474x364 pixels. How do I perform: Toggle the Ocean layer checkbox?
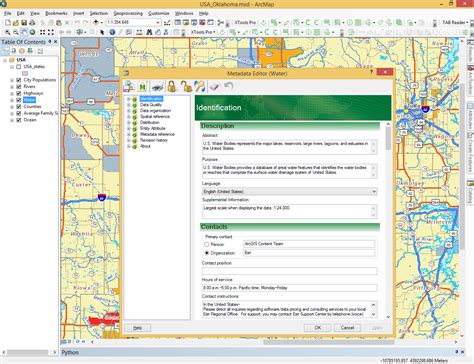[x=19, y=120]
